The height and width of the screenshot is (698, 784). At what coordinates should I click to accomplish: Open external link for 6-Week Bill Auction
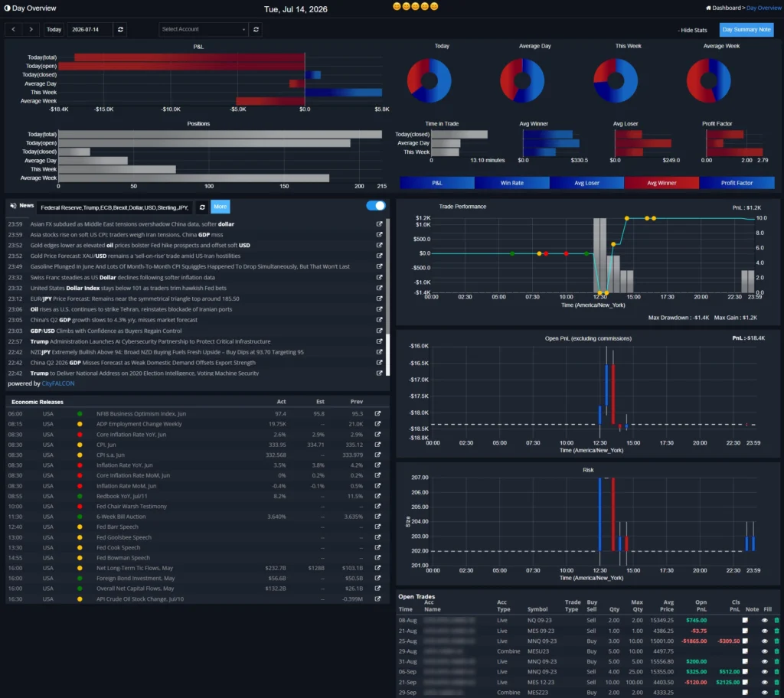pyautogui.click(x=377, y=517)
